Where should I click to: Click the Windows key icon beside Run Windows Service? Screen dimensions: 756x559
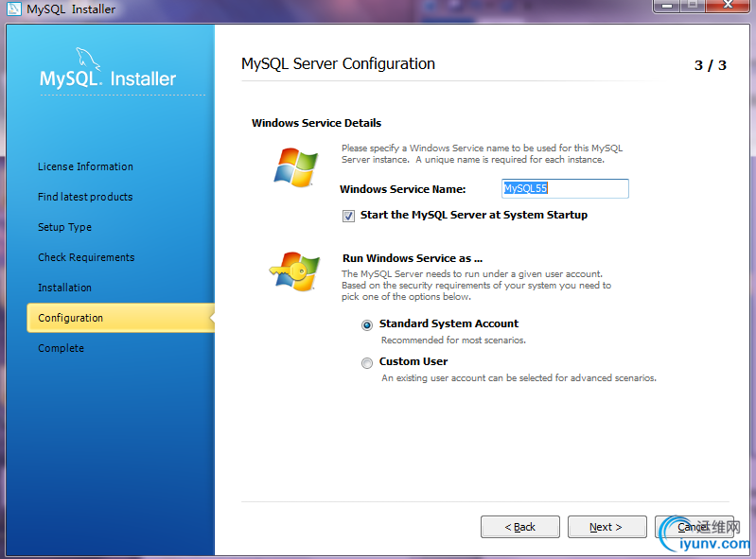pyautogui.click(x=294, y=271)
